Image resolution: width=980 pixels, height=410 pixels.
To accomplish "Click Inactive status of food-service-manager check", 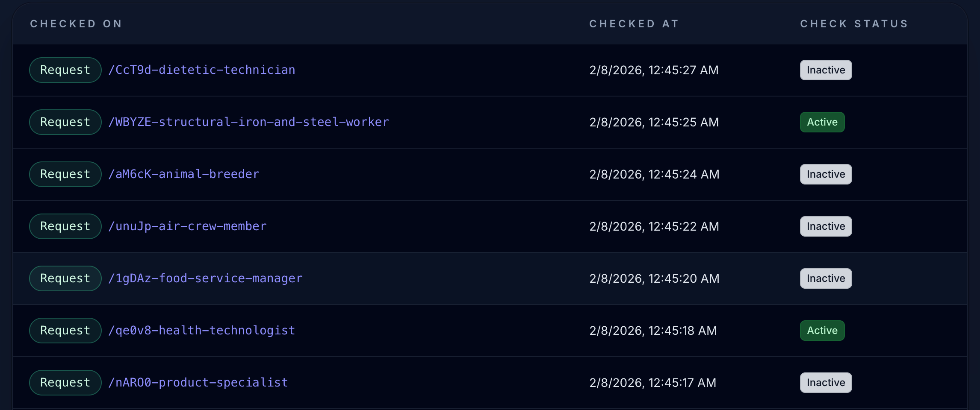I will 826,278.
